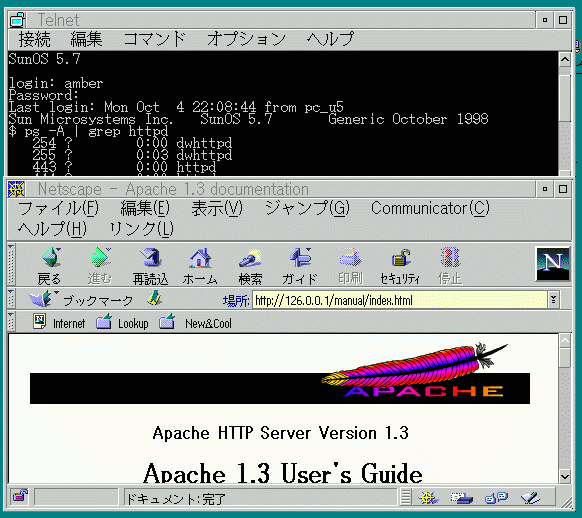Click the security lock icon in status bar
The width and height of the screenshot is (582, 518).
[20, 496]
